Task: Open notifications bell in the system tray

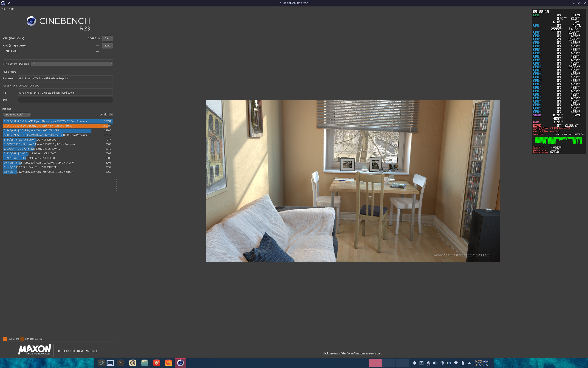Action: (415, 363)
